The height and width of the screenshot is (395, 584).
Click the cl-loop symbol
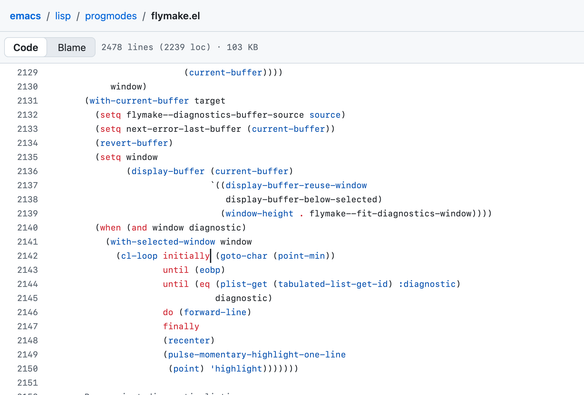coord(139,256)
